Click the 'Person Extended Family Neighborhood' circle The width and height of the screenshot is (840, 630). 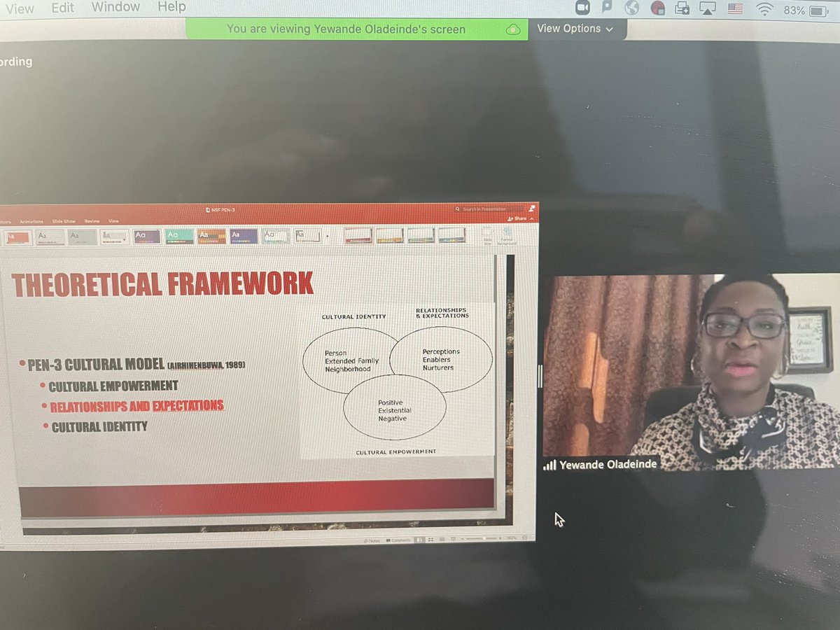pos(351,360)
